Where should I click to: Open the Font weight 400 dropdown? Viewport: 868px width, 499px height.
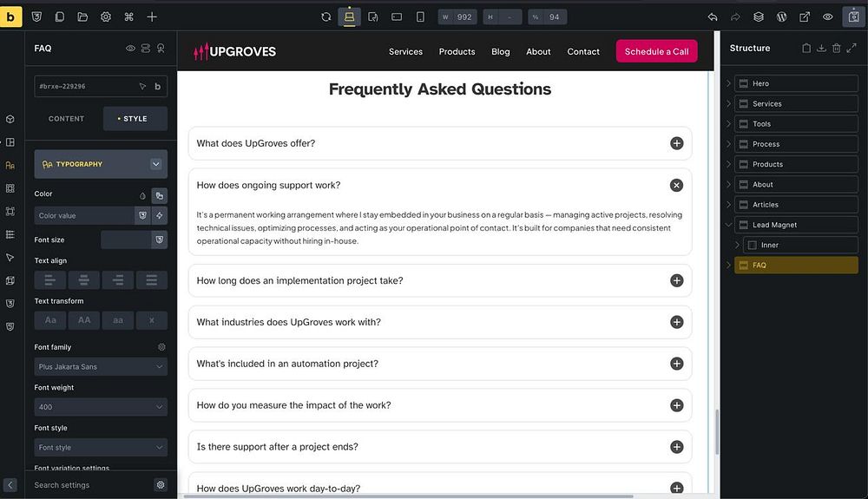tap(101, 407)
